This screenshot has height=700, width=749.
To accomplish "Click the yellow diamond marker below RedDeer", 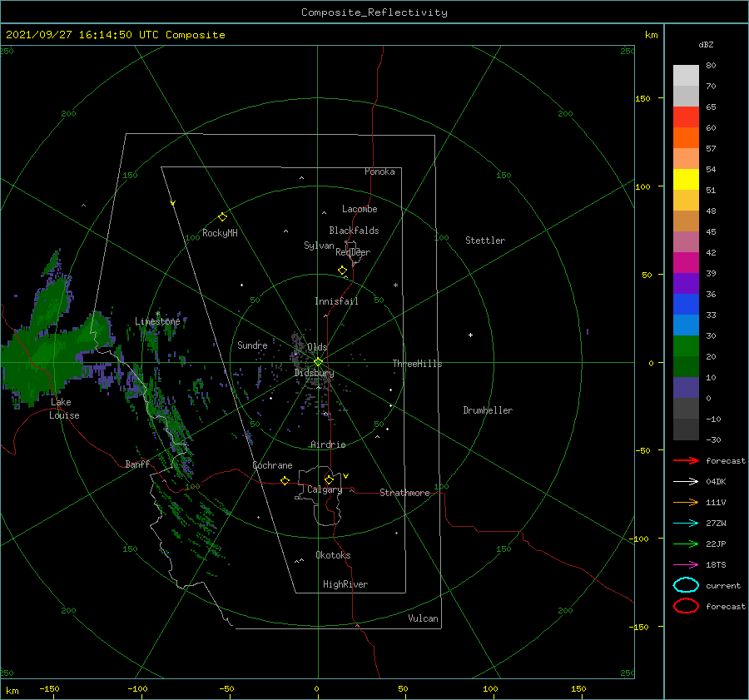I will tap(342, 271).
